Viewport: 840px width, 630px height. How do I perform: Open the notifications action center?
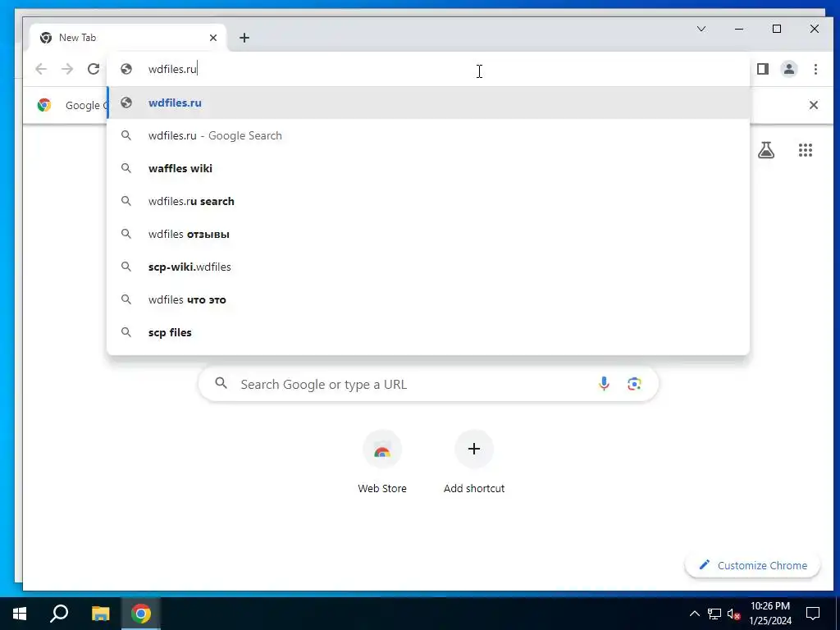click(813, 614)
